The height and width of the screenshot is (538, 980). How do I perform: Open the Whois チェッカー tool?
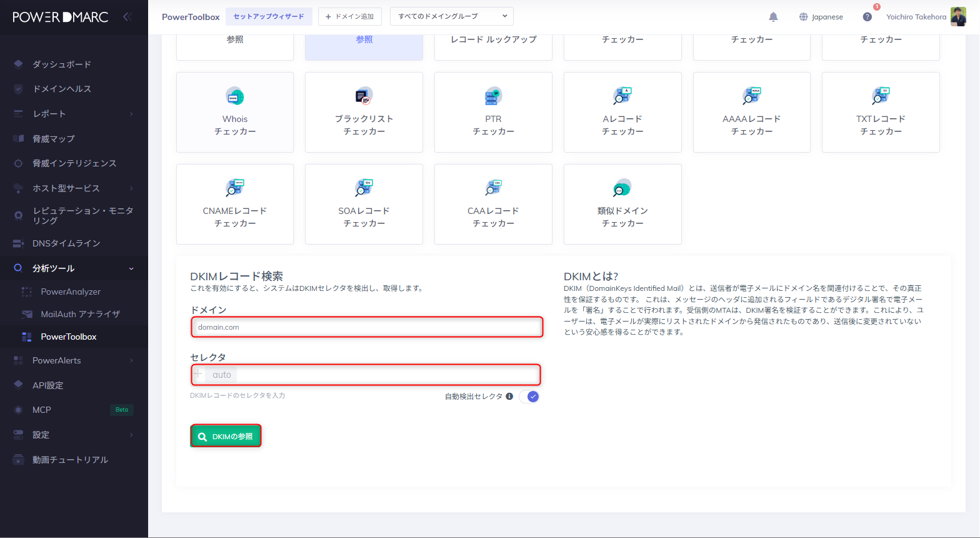[x=235, y=112]
